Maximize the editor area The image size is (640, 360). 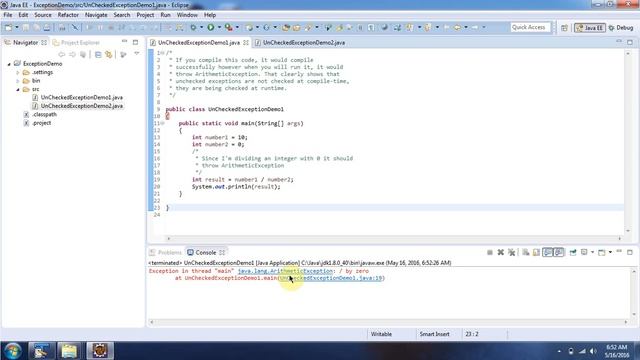[630, 42]
